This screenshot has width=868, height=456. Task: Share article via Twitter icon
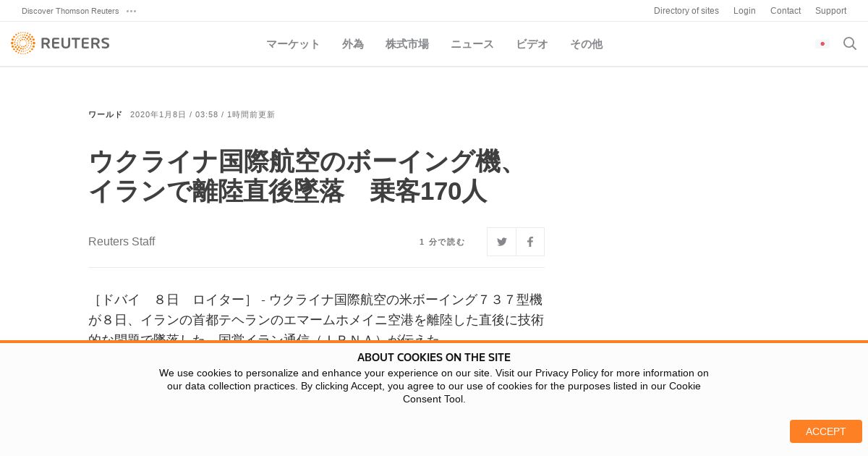pyautogui.click(x=501, y=242)
